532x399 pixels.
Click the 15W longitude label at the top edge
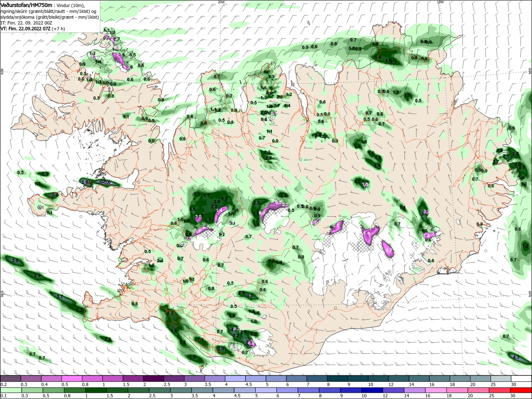pos(440,2)
